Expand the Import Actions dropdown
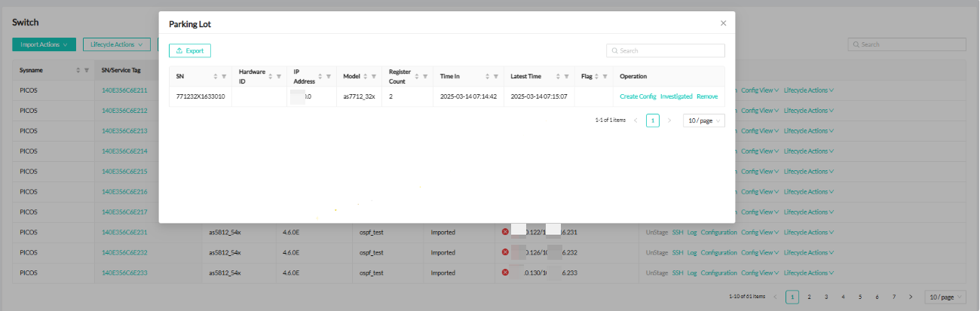The height and width of the screenshot is (311, 980). coord(44,44)
